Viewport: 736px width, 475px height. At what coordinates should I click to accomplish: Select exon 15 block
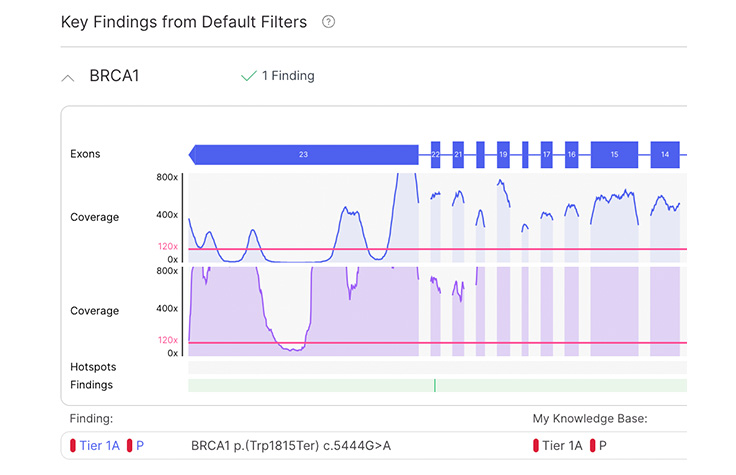pos(614,154)
